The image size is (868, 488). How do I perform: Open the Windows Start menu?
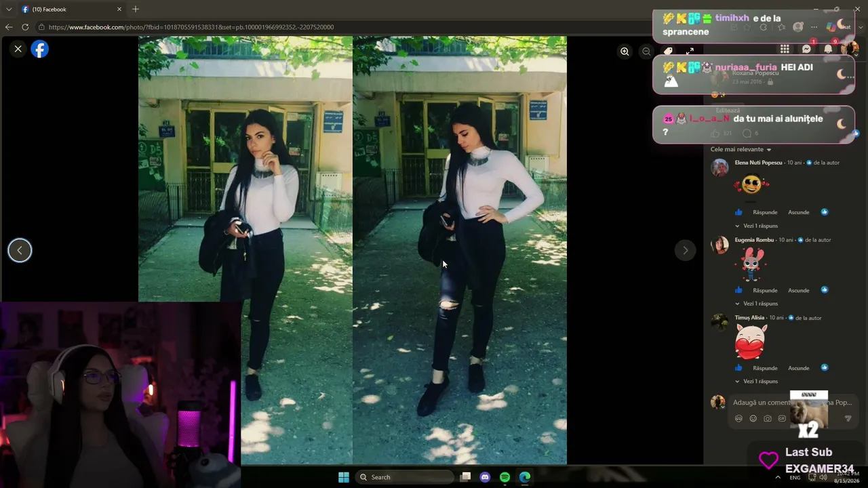(344, 477)
